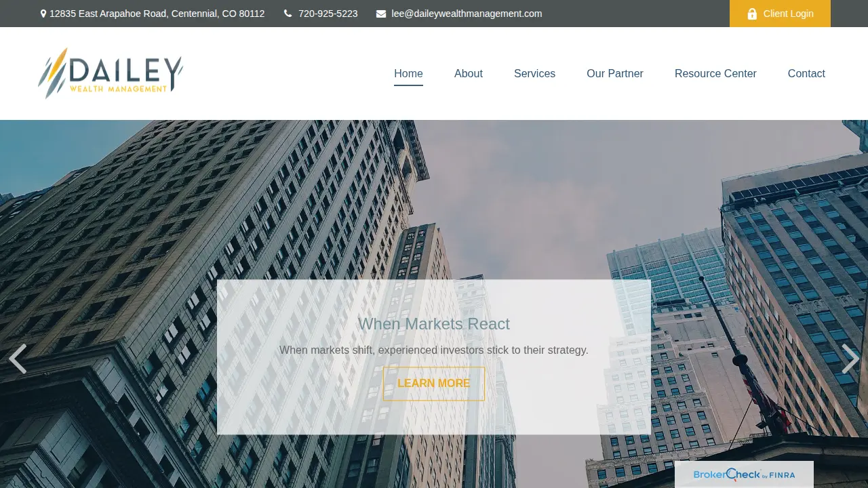The width and height of the screenshot is (868, 488).
Task: Open the Services menu item
Action: (x=534, y=73)
